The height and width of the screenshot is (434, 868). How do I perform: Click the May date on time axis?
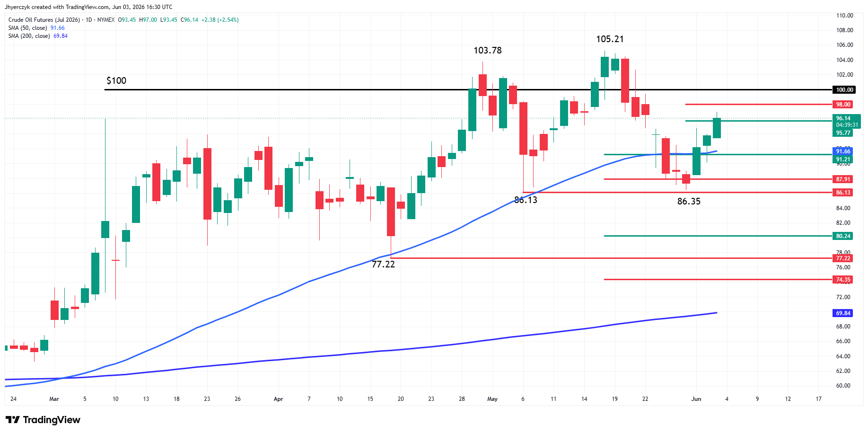pos(492,399)
